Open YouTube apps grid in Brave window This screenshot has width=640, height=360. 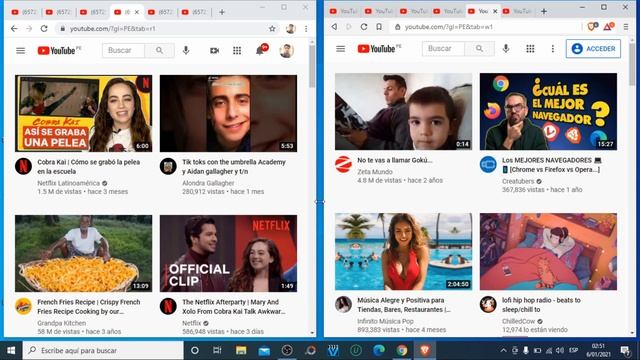[x=530, y=49]
